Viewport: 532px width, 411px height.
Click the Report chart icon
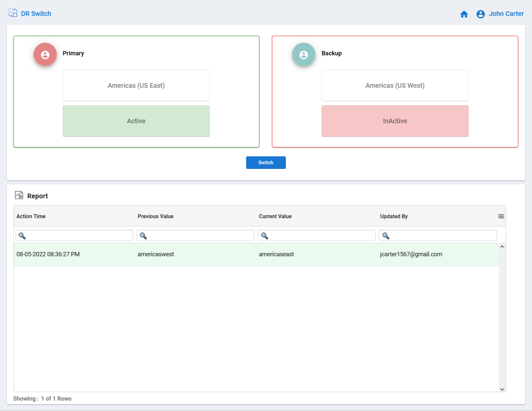coord(19,195)
